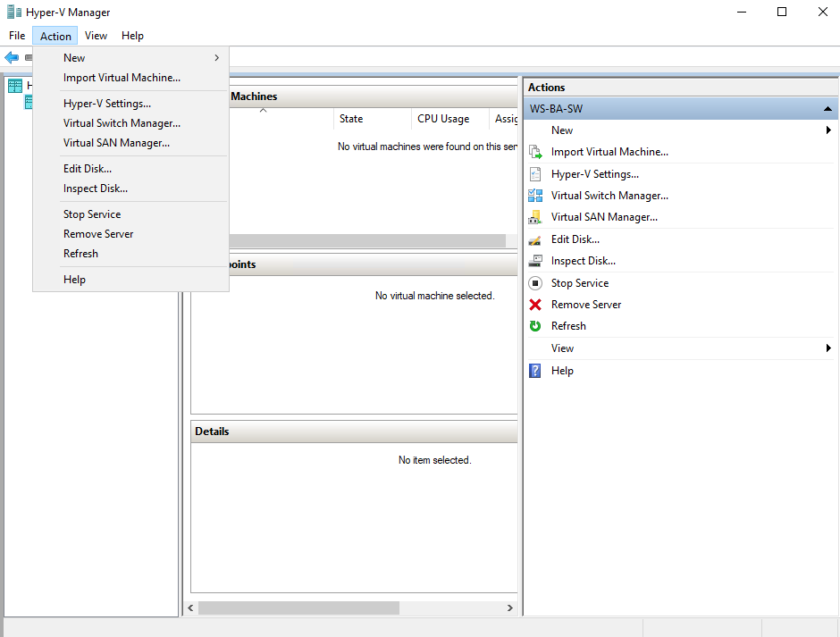Click the Inspect Disk icon in Actions pane
This screenshot has height=637, width=840.
point(535,261)
